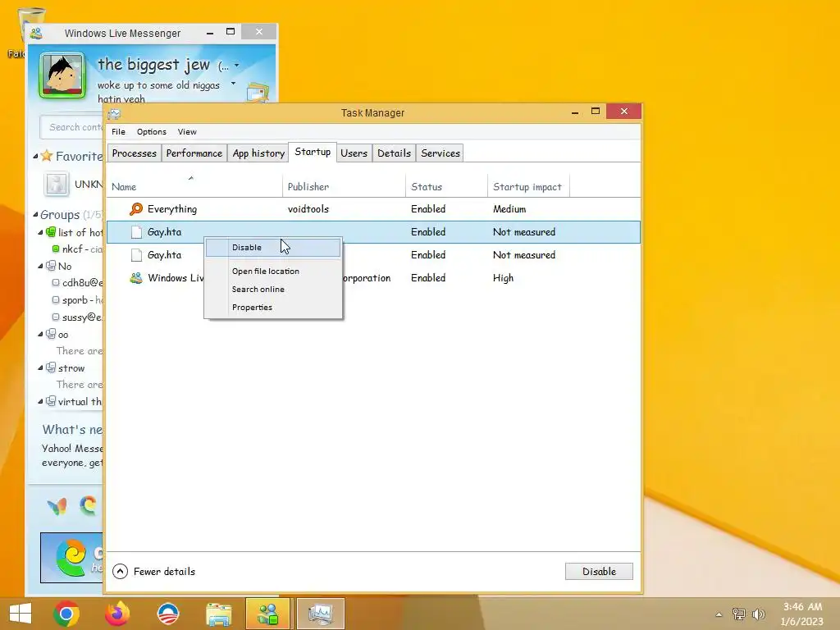Click the Messenger profile avatar picture
840x630 pixels.
pyautogui.click(x=62, y=75)
